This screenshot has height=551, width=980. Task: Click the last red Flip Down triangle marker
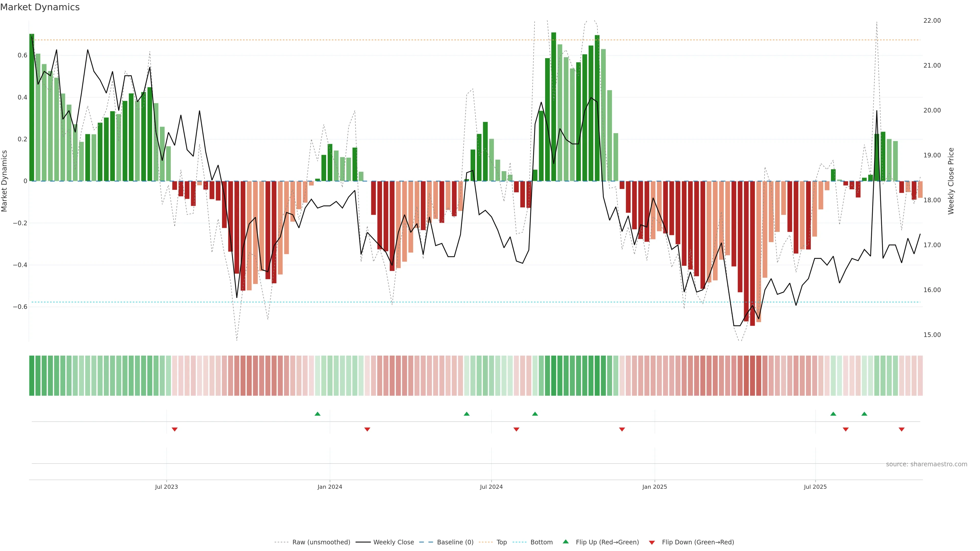902,429
